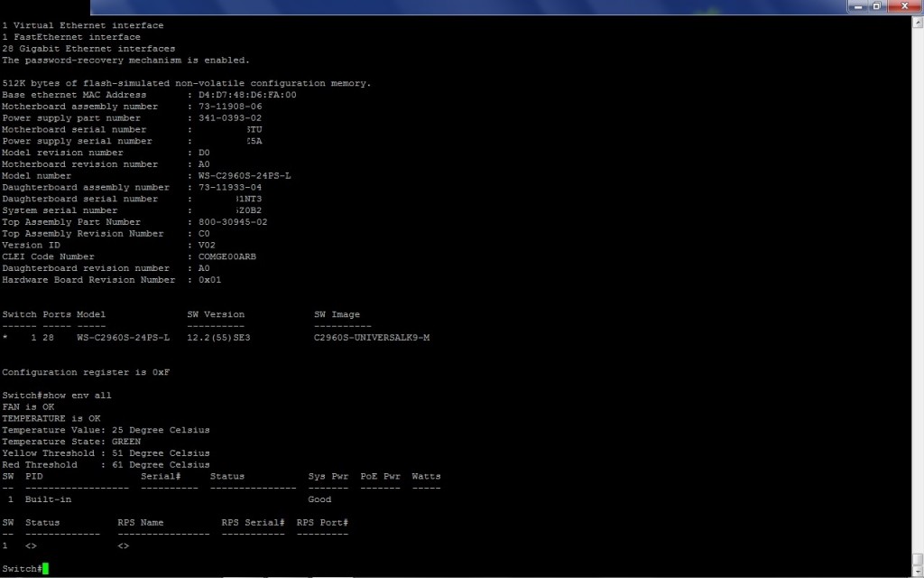Click the "PoE Pwr" column header
924x578 pixels.
tap(381, 477)
